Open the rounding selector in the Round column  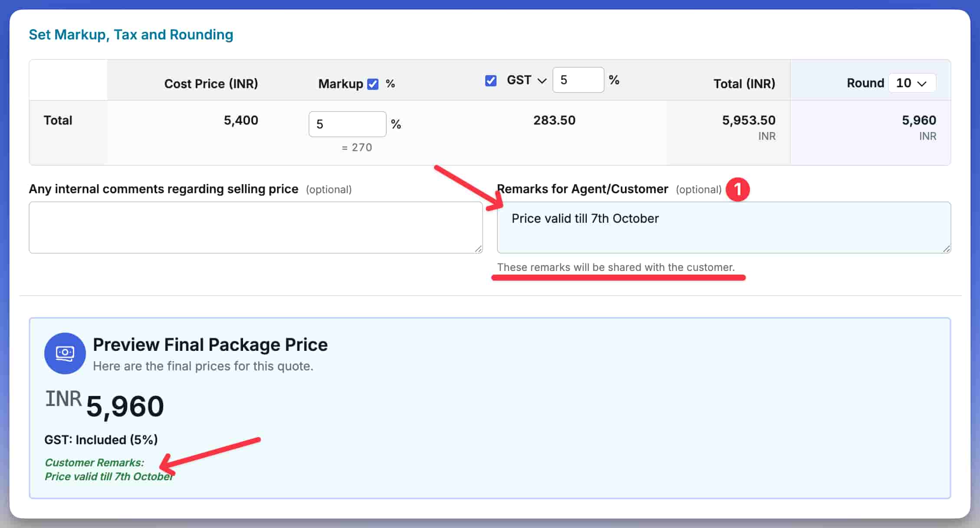pyautogui.click(x=911, y=83)
